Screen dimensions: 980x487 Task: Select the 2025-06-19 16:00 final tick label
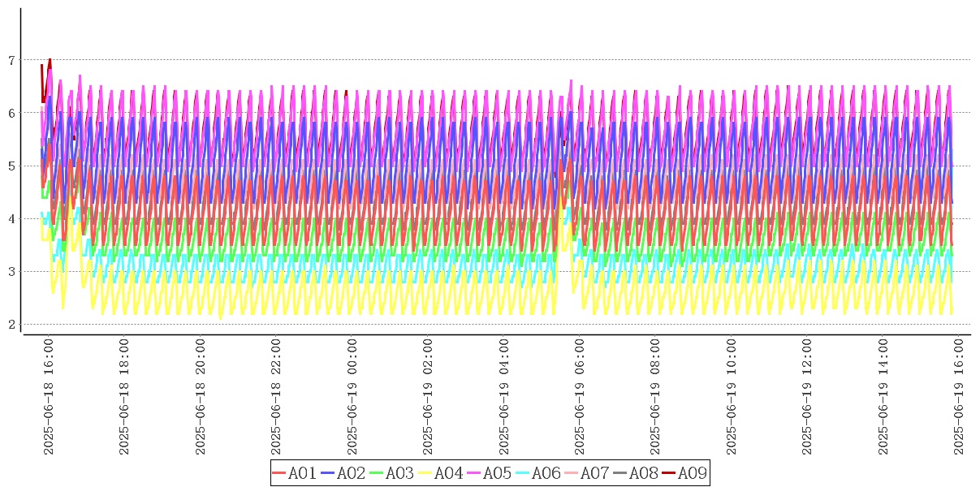tap(959, 396)
